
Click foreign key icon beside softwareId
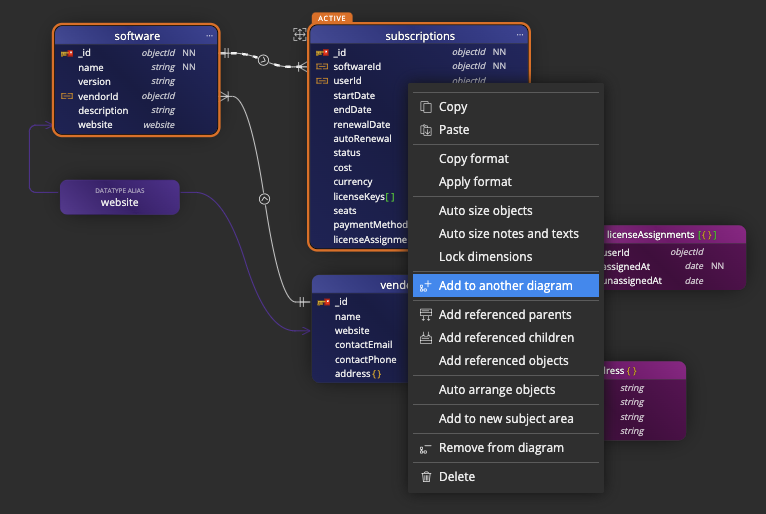(322, 67)
